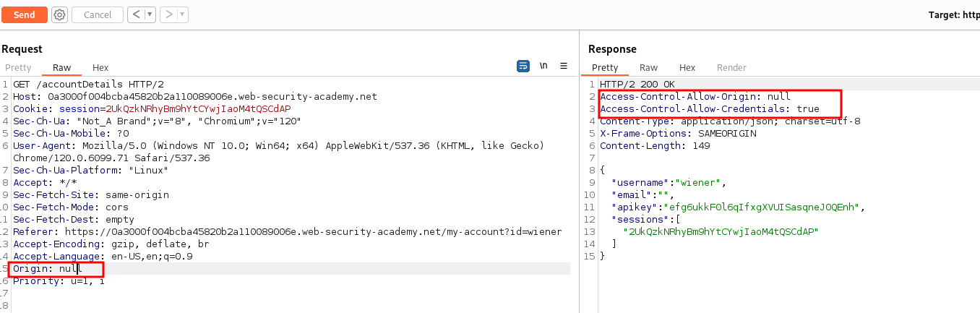Open the Render tab in Response
980x313 pixels.
click(731, 67)
